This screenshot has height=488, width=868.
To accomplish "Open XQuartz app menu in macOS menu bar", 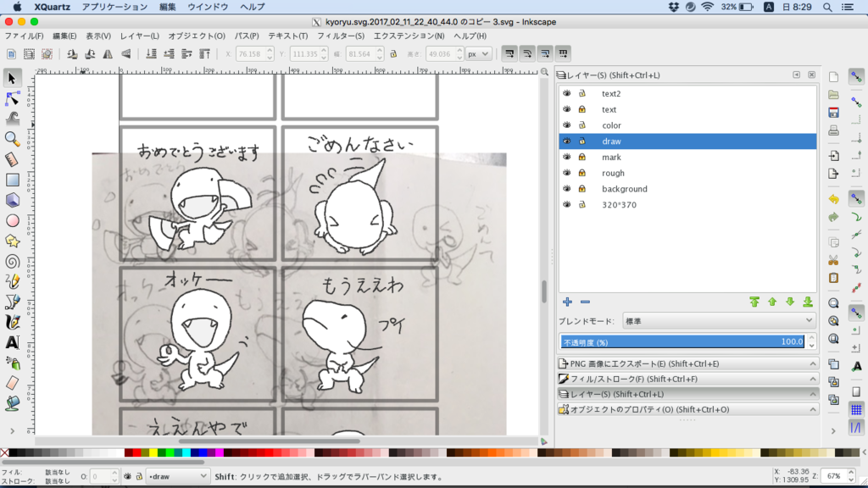I will pos(52,7).
